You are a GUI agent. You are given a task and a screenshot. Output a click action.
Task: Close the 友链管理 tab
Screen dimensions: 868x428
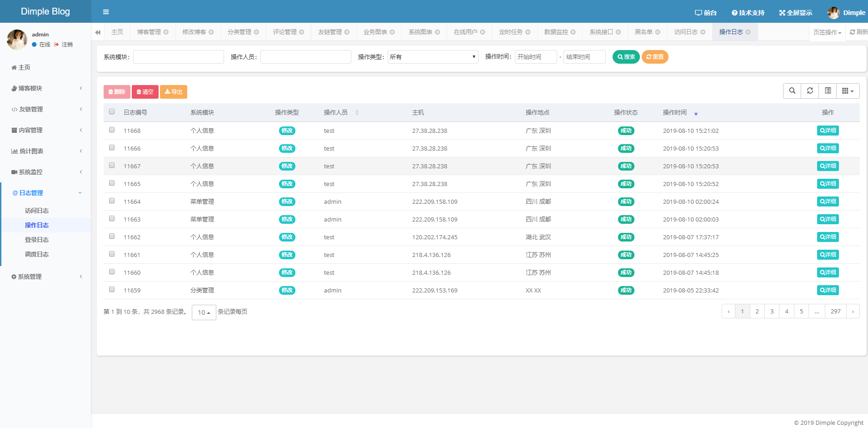(347, 32)
